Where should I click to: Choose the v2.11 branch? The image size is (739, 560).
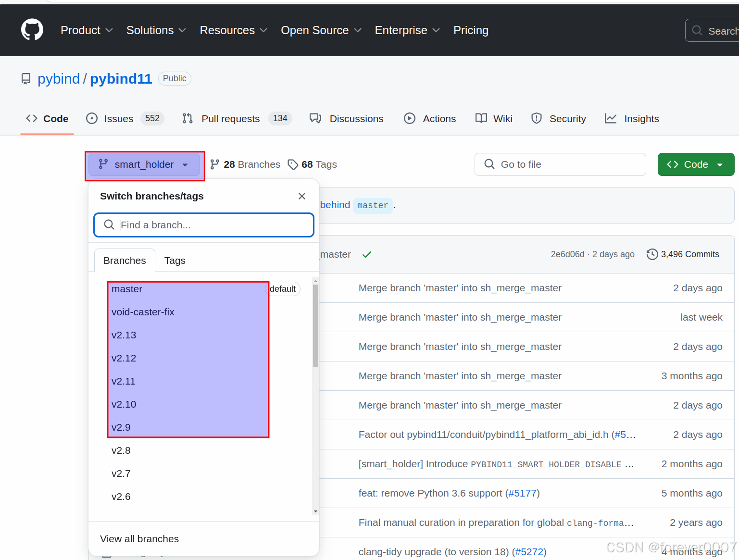point(124,381)
